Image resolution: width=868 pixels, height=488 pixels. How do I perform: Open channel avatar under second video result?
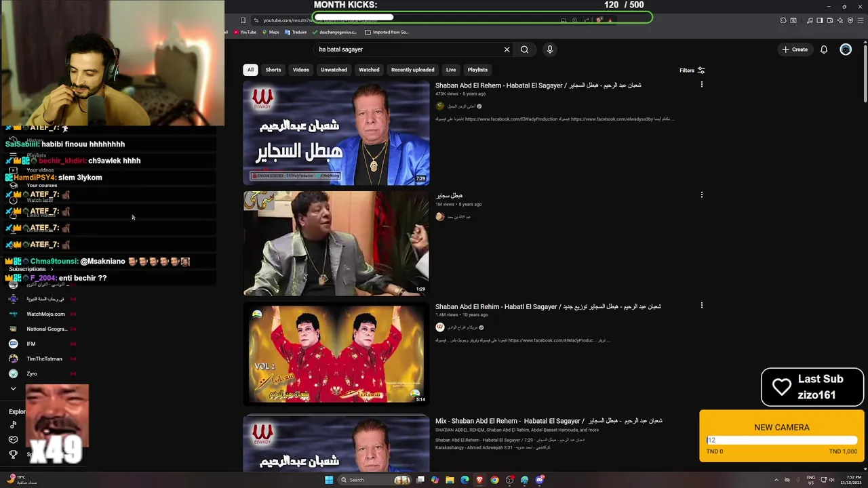click(x=440, y=217)
